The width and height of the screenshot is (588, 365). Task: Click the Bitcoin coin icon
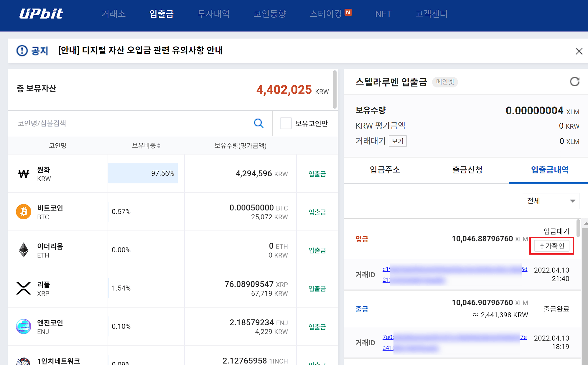click(24, 212)
